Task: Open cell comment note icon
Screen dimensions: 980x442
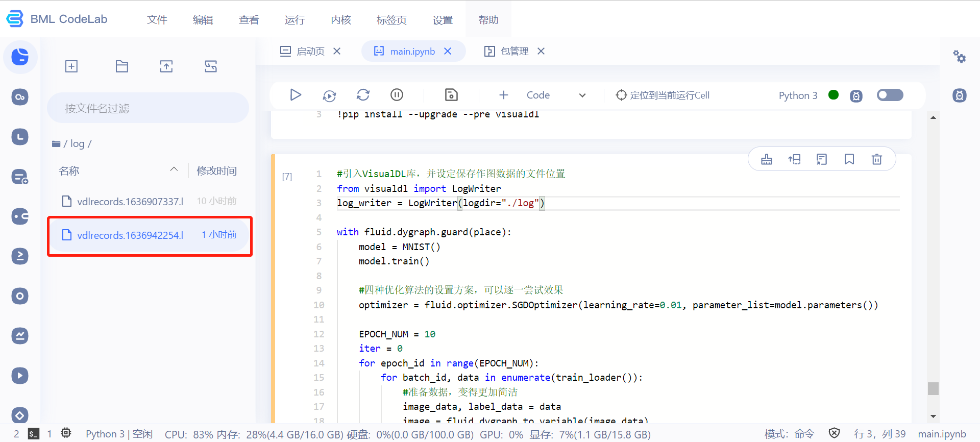Action: click(822, 159)
